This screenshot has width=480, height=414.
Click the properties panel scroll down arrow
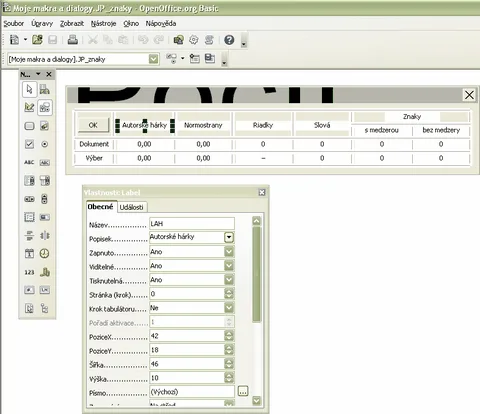[256, 400]
